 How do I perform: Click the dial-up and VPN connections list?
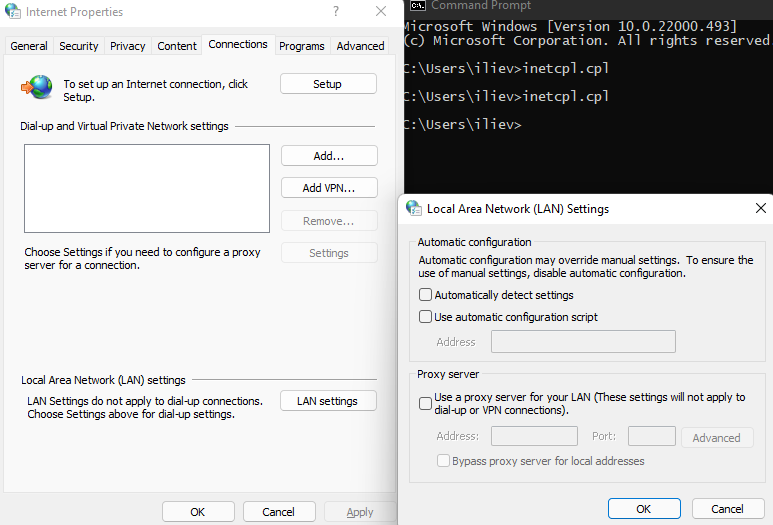click(147, 188)
